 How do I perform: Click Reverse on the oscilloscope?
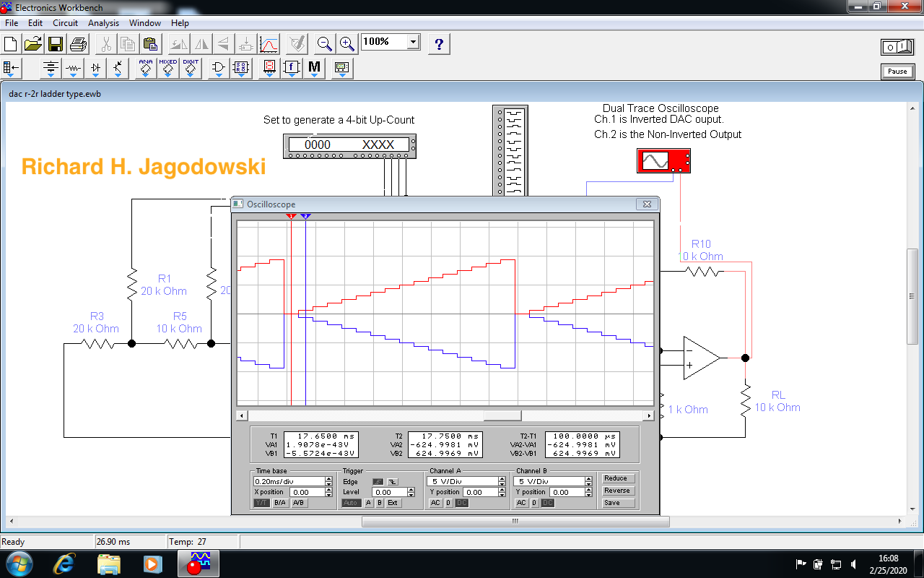click(x=619, y=491)
